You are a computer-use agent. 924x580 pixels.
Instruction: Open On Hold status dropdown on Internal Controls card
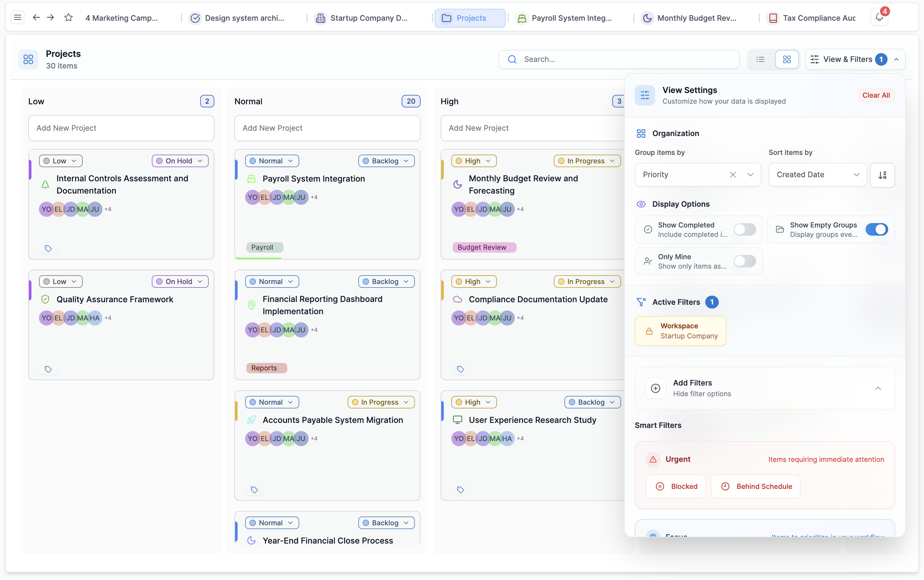point(180,161)
